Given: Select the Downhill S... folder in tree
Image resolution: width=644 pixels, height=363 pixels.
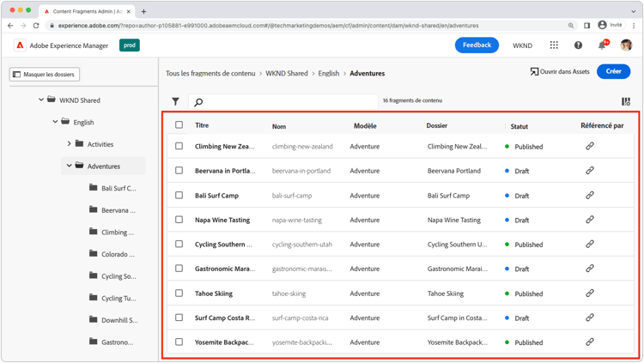Looking at the screenshot, I should pos(113,320).
